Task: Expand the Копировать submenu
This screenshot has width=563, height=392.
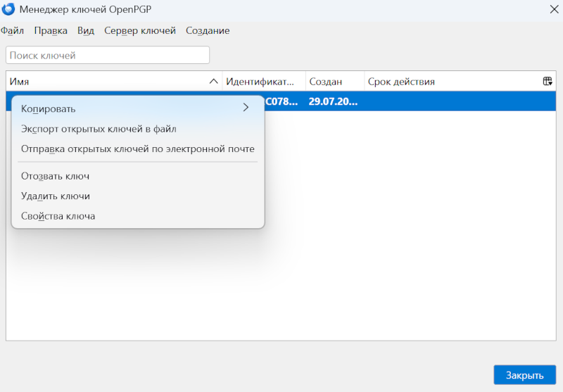Action: 138,108
